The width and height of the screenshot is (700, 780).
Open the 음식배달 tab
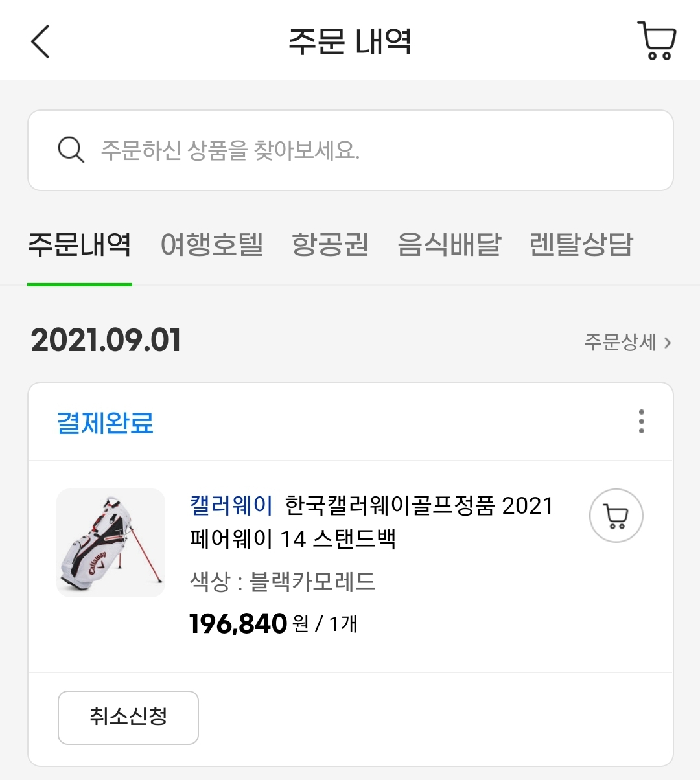coord(449,245)
